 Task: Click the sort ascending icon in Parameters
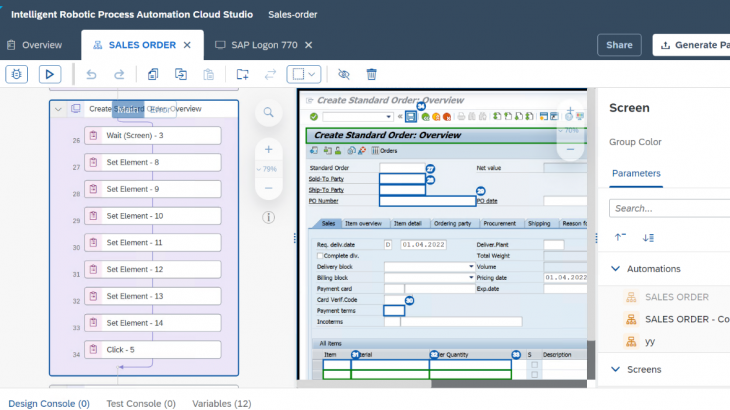(620, 237)
